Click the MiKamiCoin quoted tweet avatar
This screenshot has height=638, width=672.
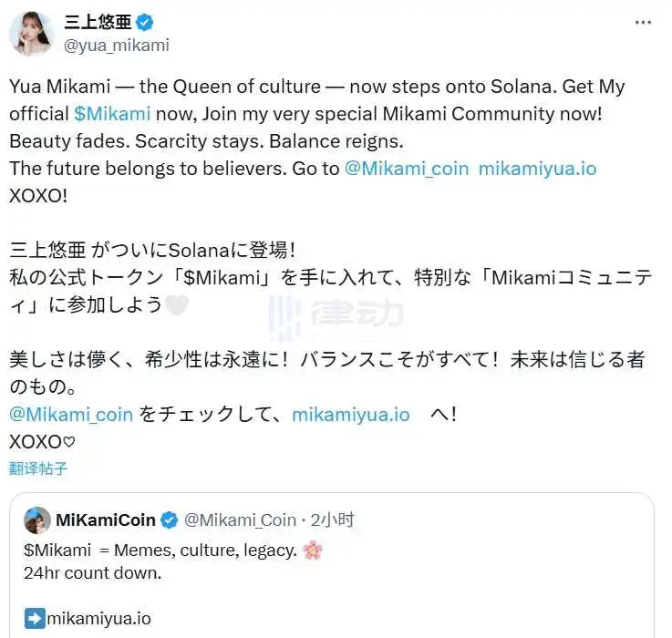coord(37,520)
